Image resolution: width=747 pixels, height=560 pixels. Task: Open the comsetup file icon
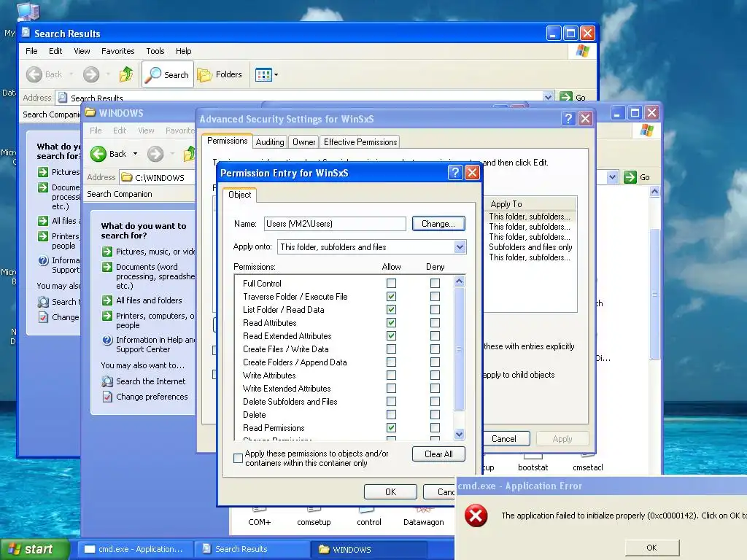pos(314,517)
